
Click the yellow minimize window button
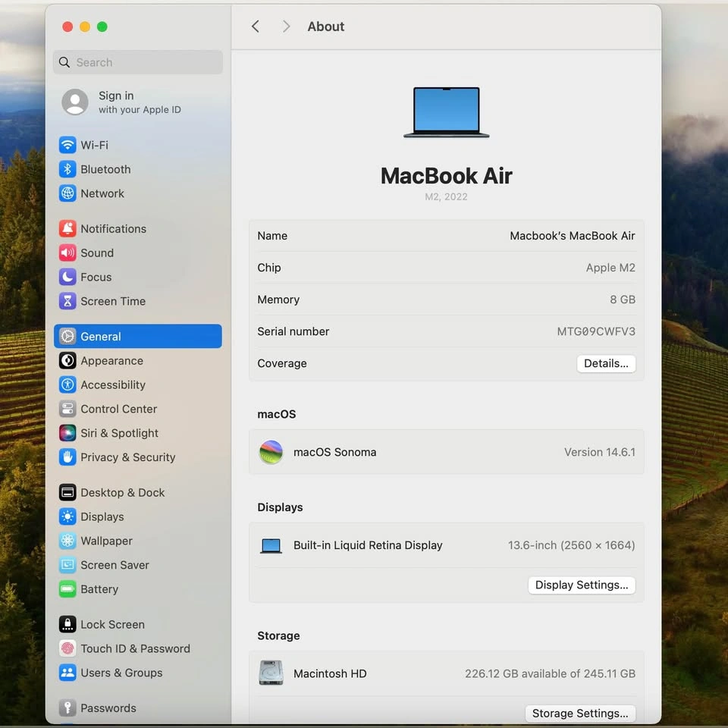(85, 27)
